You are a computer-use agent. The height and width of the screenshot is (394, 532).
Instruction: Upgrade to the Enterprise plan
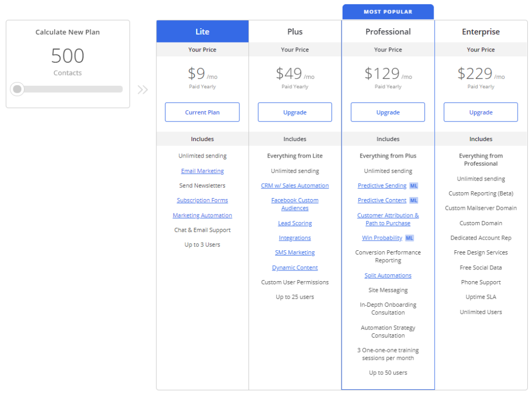point(481,112)
